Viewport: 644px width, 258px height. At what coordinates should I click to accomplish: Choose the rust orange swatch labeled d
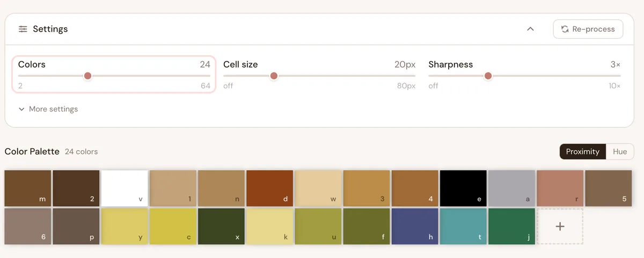coord(269,188)
